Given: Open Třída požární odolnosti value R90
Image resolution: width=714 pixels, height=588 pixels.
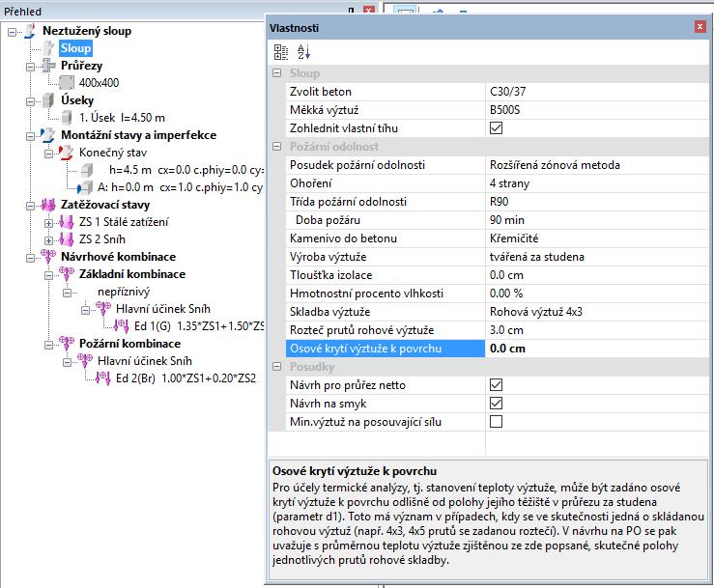Looking at the screenshot, I should point(596,202).
